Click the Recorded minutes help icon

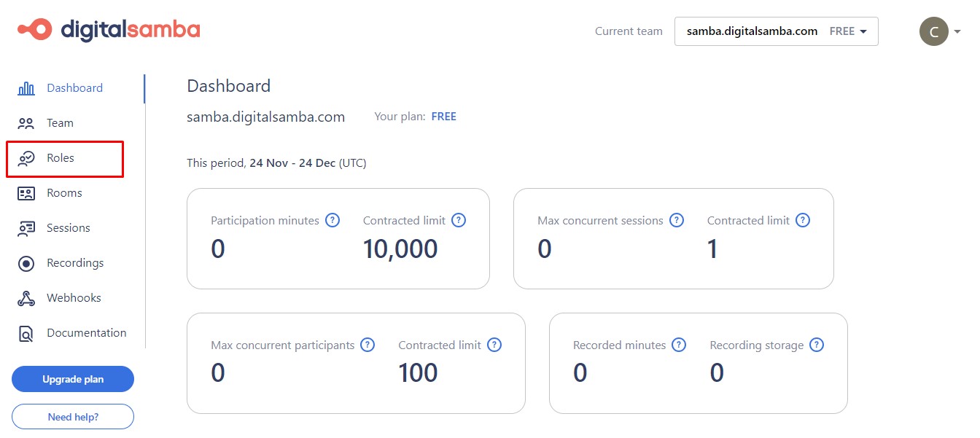click(679, 345)
